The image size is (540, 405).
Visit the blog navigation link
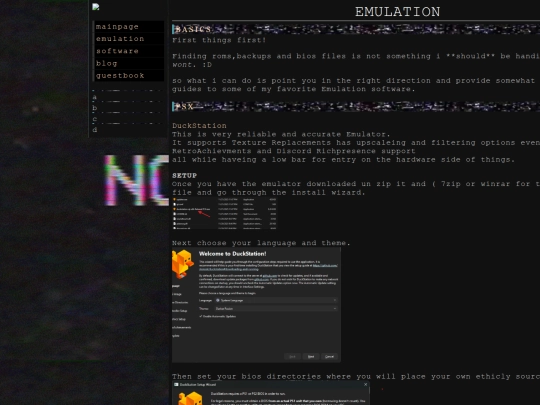(128, 63)
